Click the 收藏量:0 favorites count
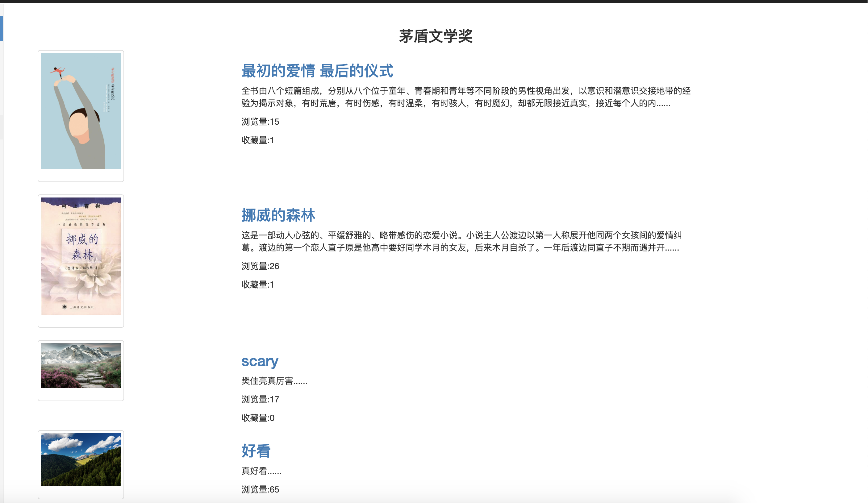868x503 pixels. pyautogui.click(x=258, y=418)
